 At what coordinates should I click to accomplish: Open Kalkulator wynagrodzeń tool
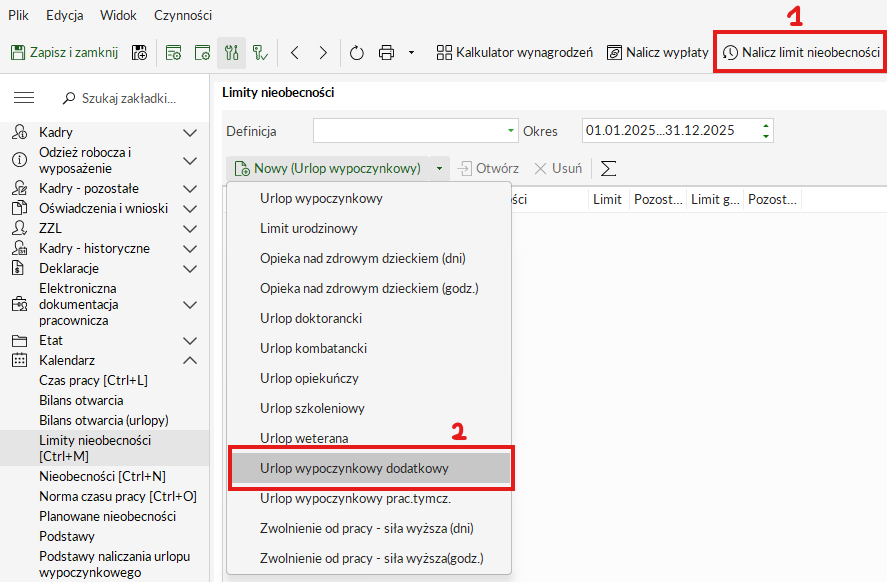tap(515, 52)
